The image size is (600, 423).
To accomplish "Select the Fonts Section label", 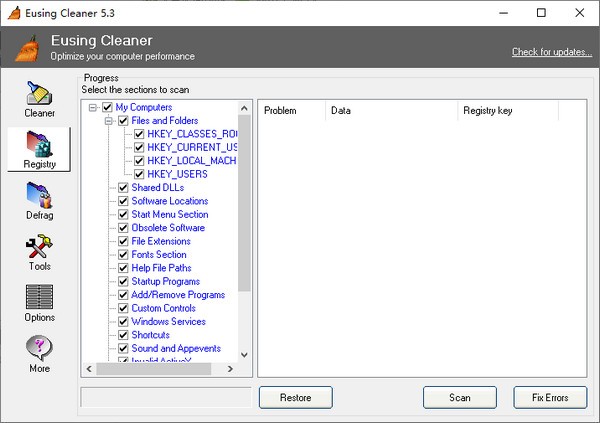I will point(159,255).
